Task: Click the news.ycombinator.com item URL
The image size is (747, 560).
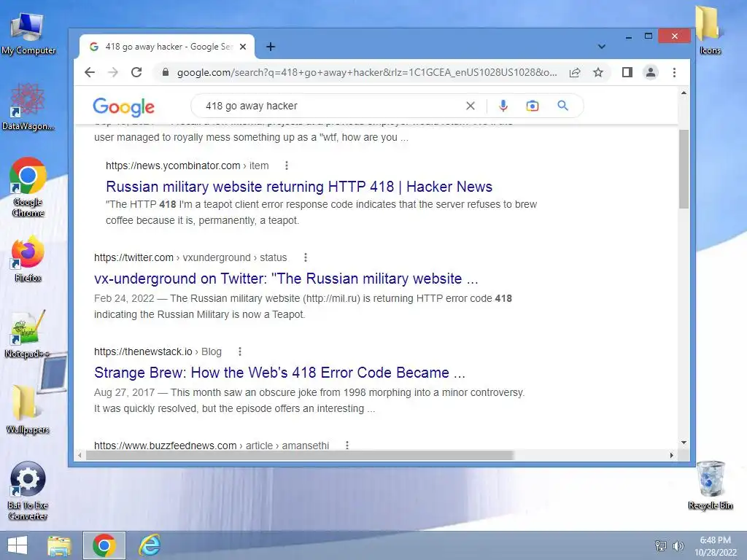Action: (x=187, y=166)
